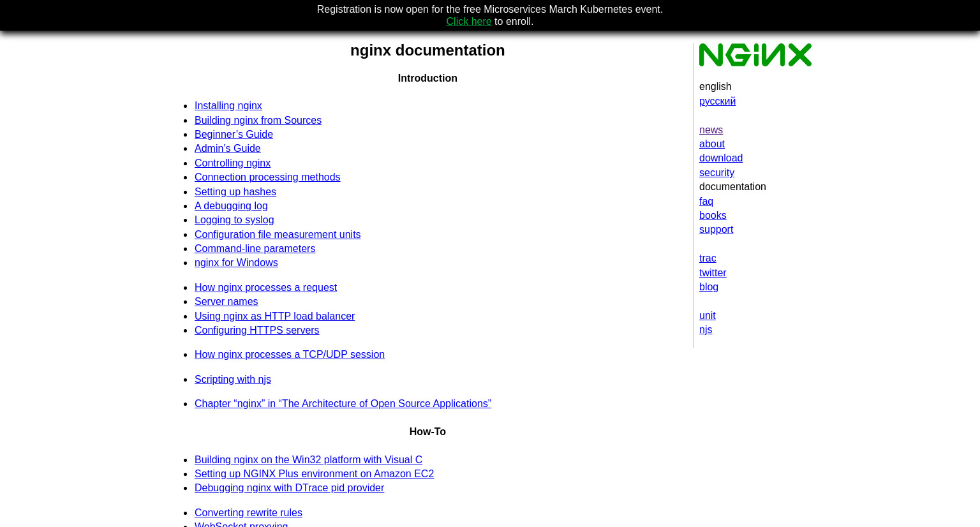
Task: Open Installing nginx page
Action: pyautogui.click(x=228, y=106)
